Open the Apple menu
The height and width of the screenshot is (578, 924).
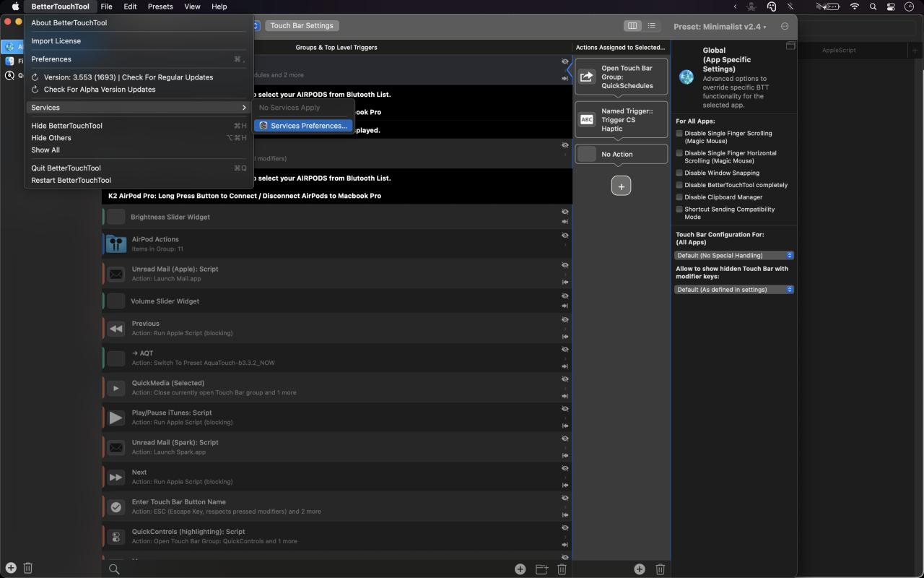tap(15, 7)
